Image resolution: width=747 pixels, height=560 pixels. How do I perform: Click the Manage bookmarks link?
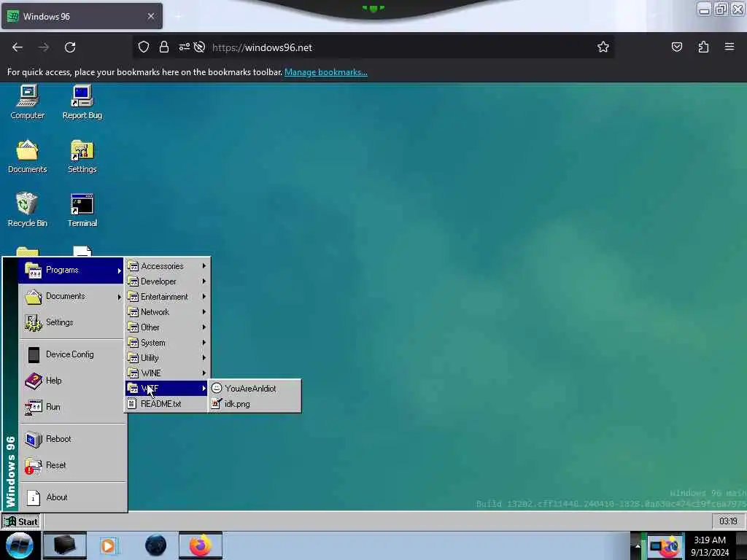pyautogui.click(x=326, y=72)
